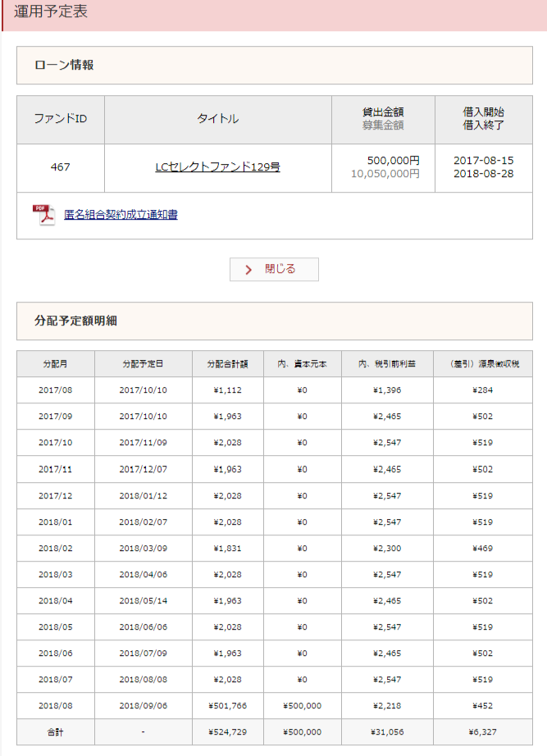Click the 分配合計額 column header
The image size is (547, 756).
(x=228, y=363)
